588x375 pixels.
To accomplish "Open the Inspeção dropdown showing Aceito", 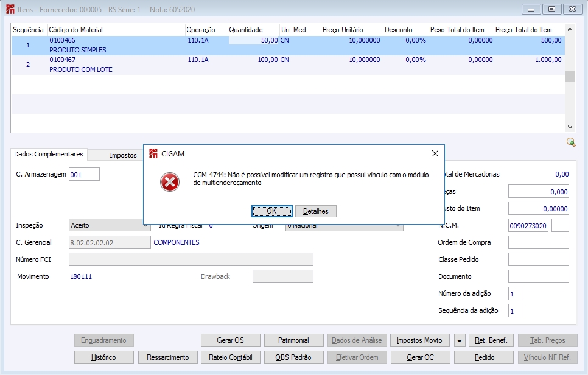I will coord(110,225).
